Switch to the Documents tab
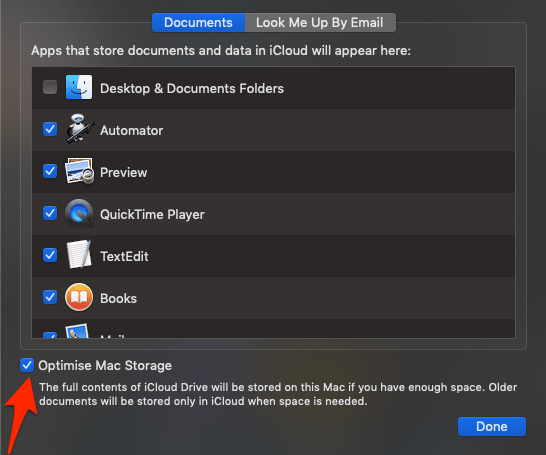 click(x=198, y=23)
